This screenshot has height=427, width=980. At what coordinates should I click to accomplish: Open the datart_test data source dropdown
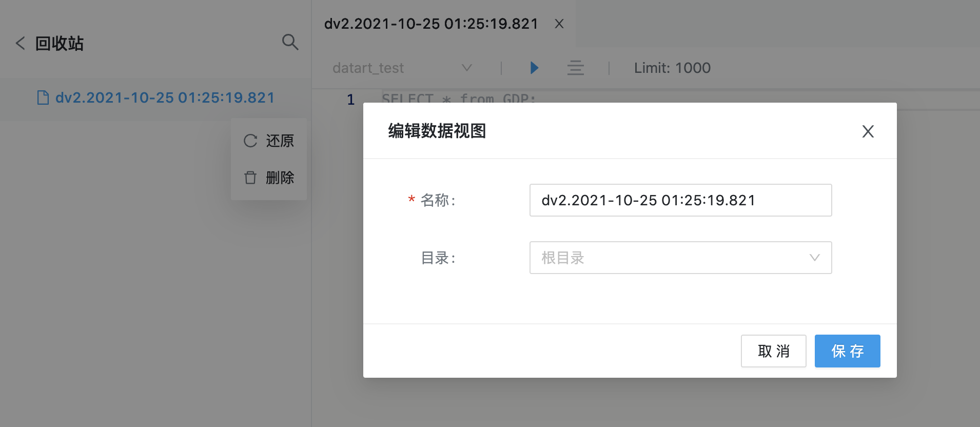click(402, 68)
